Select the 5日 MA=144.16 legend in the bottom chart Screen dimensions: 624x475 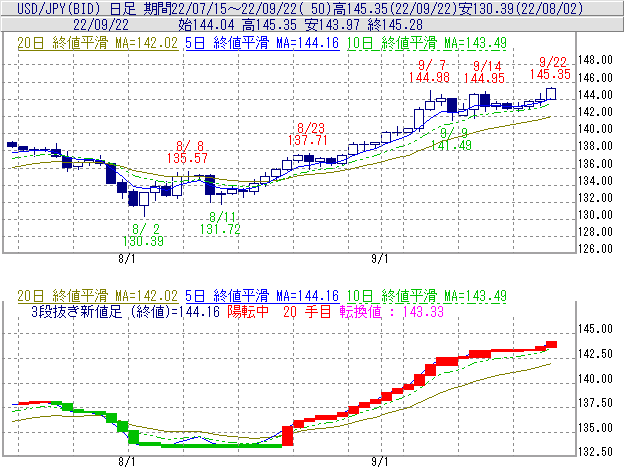262,296
